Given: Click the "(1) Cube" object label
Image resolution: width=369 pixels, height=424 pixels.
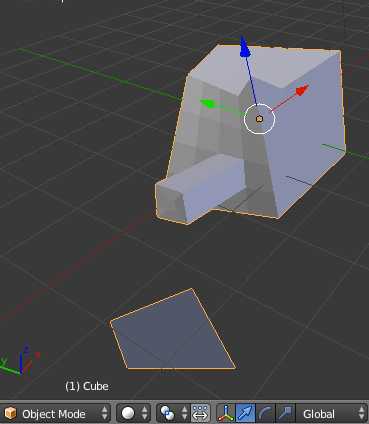Looking at the screenshot, I should [87, 386].
